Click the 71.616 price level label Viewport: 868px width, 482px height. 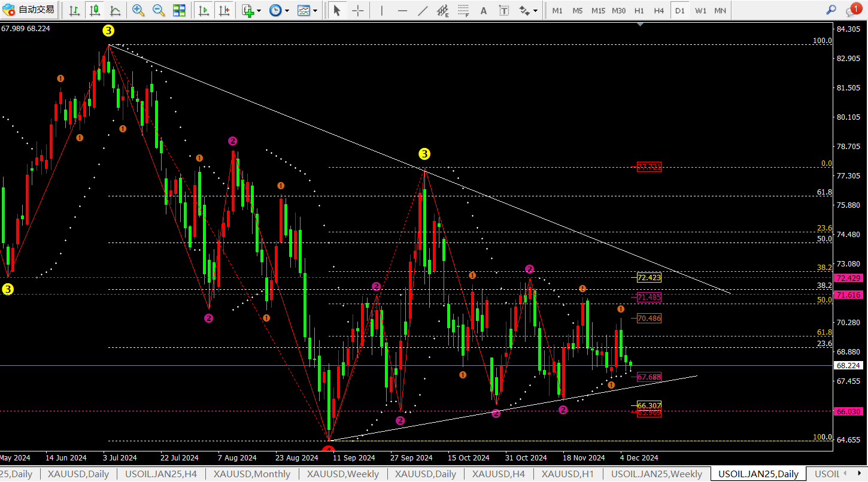[849, 295]
